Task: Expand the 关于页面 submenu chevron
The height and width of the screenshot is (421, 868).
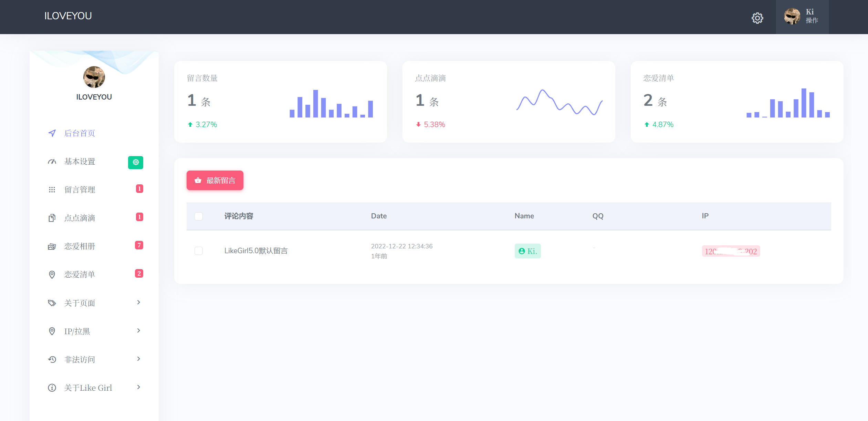Action: 138,302
